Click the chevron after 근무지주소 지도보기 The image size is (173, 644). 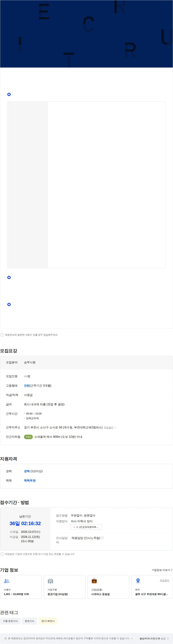pyautogui.click(x=115, y=427)
